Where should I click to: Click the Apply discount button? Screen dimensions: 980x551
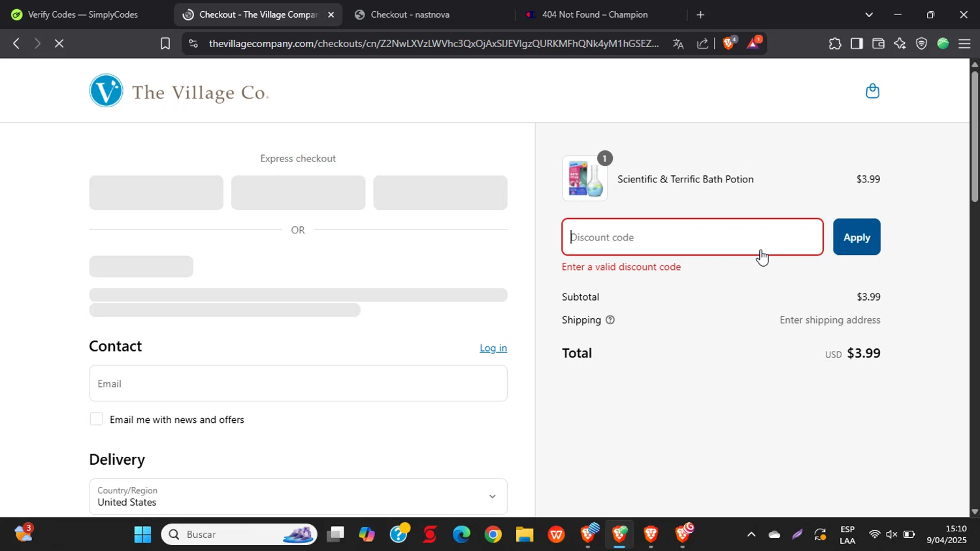pos(857,237)
